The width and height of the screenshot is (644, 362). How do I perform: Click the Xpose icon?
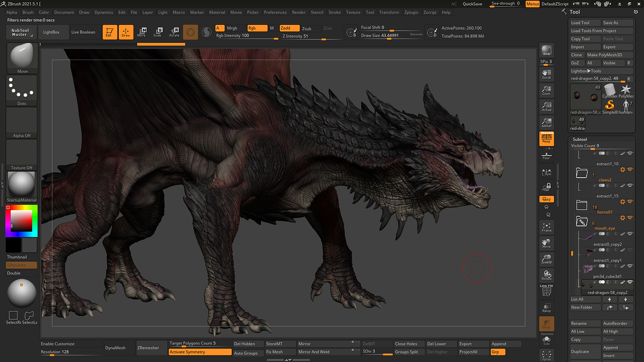click(546, 356)
